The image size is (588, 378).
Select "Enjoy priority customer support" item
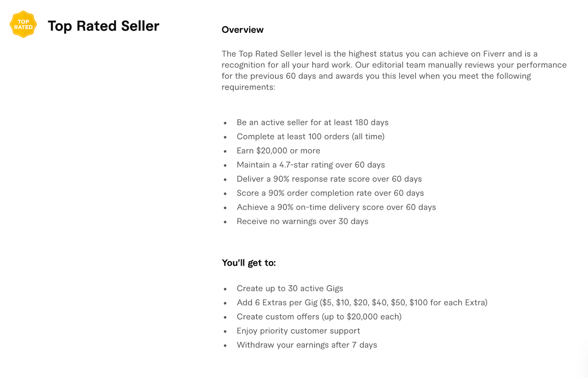pyautogui.click(x=298, y=331)
